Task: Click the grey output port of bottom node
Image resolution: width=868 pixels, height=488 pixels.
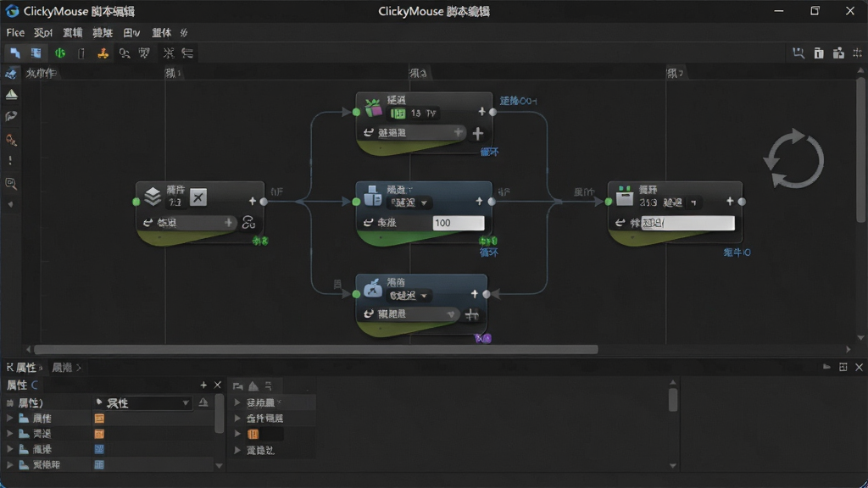Action: coord(487,294)
